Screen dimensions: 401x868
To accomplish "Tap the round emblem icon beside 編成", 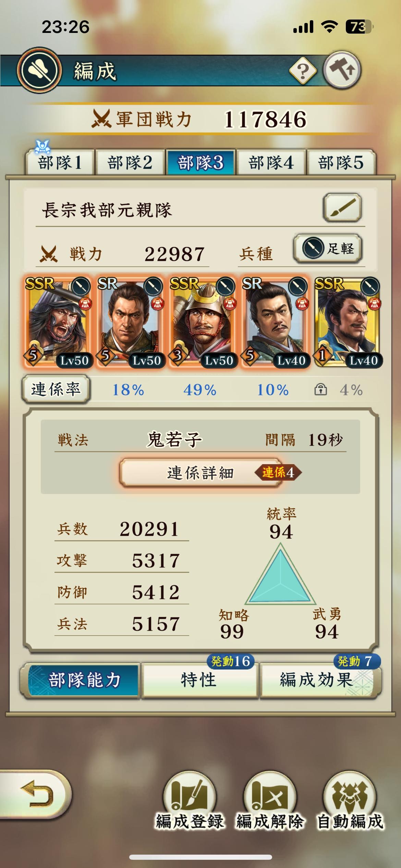I will (39, 71).
